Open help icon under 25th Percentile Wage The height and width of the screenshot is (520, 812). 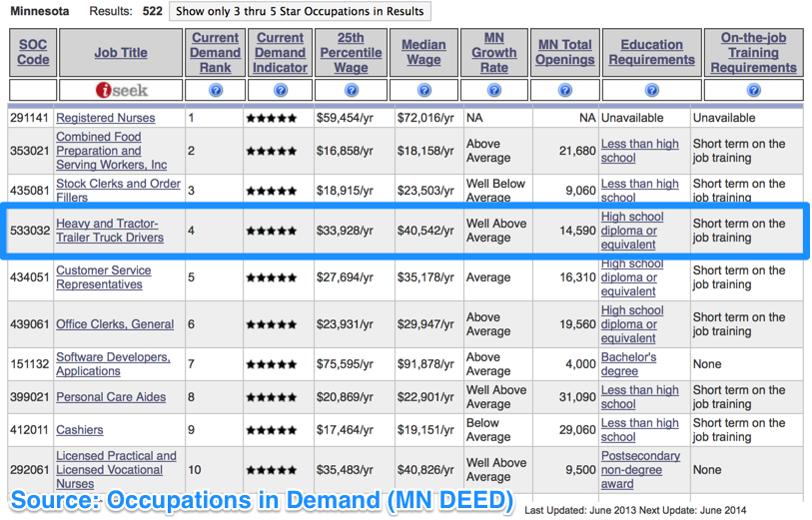pyautogui.click(x=352, y=90)
